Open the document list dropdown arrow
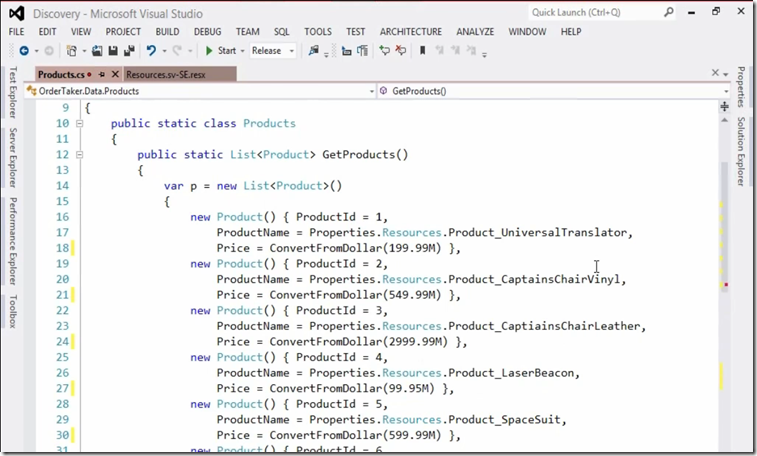Screen dimensions: 757x456 tap(726, 74)
